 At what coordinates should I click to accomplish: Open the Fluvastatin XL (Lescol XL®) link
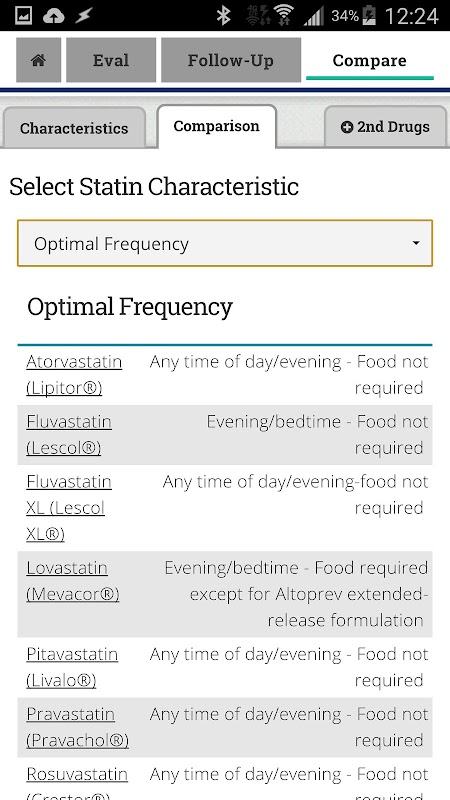point(69,508)
